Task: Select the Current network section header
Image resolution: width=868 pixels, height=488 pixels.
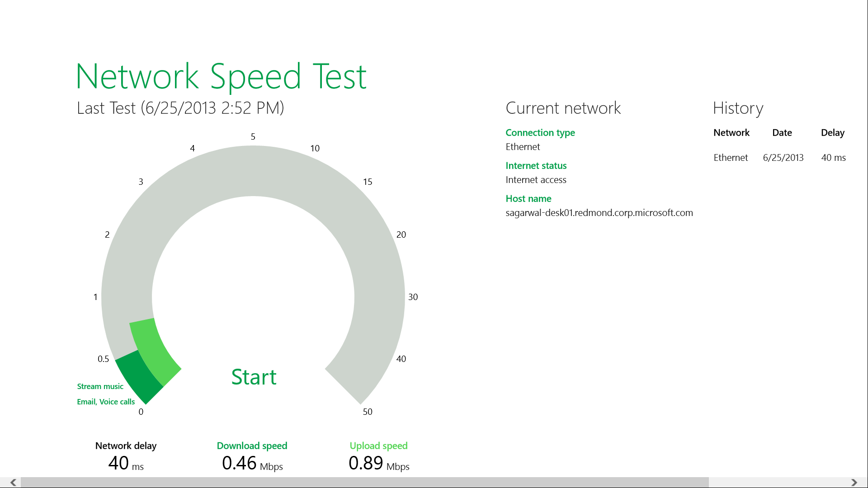Action: [x=563, y=108]
